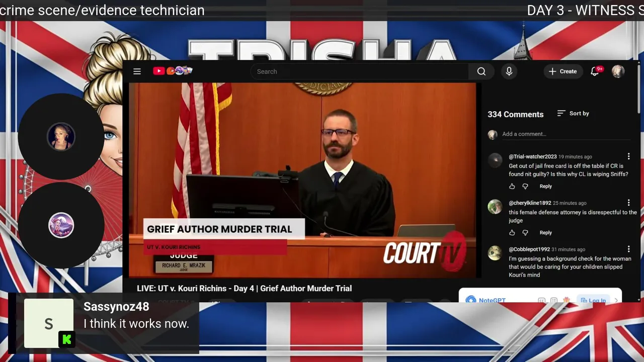The height and width of the screenshot is (362, 644).
Task: Click Trial-watcher2023's avatar
Action: click(x=495, y=160)
